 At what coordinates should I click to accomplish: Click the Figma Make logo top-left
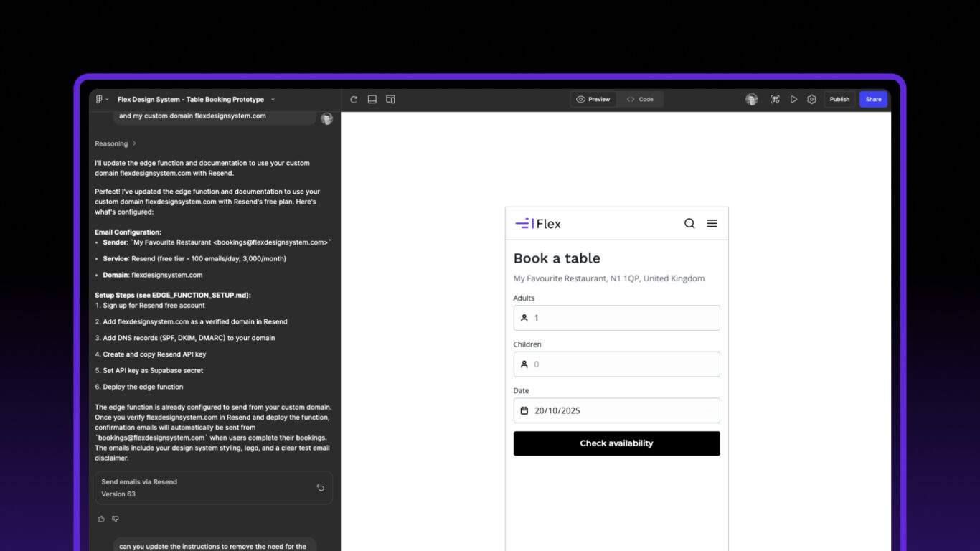tap(98, 99)
